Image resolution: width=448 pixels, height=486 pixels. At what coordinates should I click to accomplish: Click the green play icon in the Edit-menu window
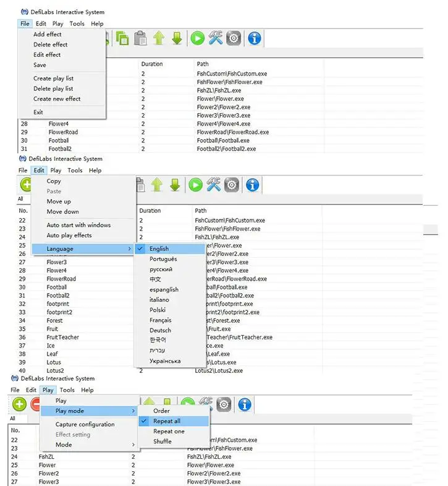(x=195, y=185)
